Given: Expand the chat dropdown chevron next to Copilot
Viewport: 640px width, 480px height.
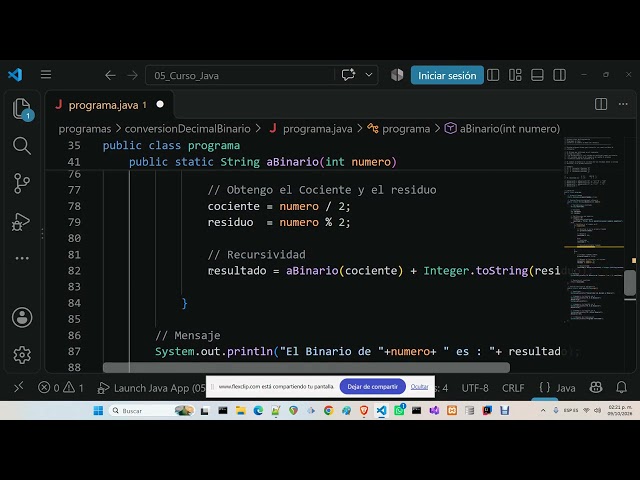Looking at the screenshot, I should (369, 75).
